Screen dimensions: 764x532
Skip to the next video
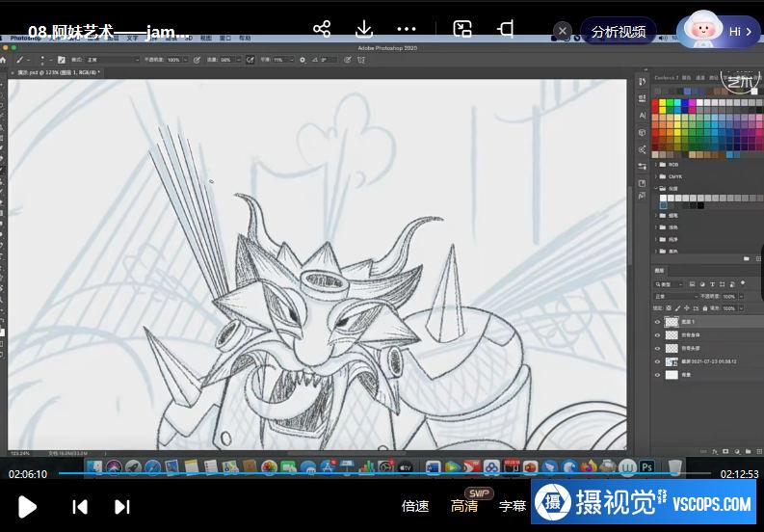click(x=121, y=507)
